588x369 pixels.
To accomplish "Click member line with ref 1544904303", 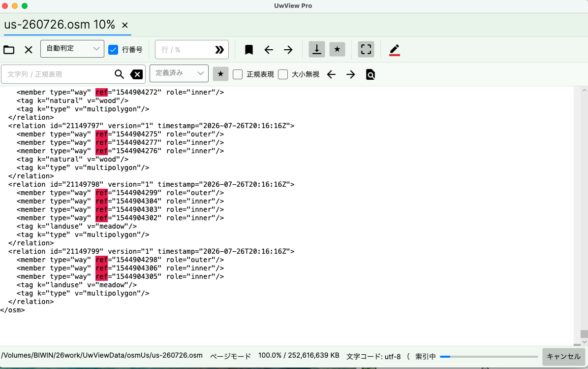I will 121,209.
